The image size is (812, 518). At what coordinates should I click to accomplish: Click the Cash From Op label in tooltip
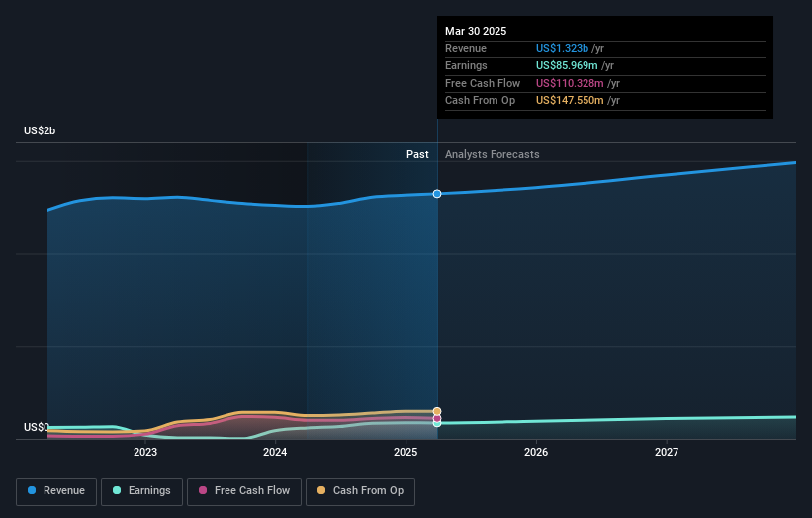480,101
